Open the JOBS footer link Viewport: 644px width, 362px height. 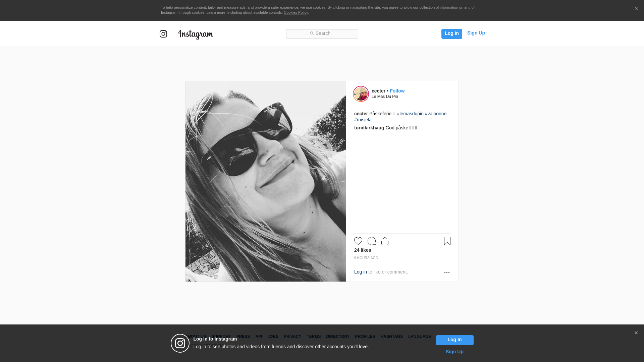tap(273, 337)
